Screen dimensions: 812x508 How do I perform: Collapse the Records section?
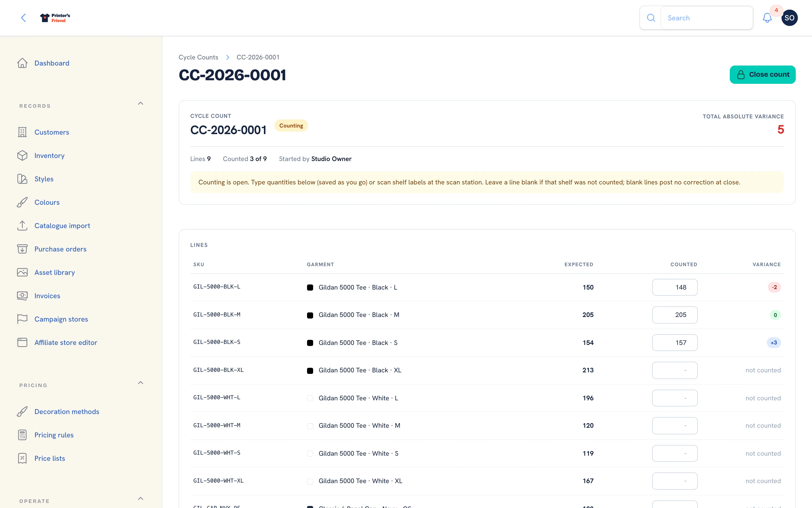(141, 103)
